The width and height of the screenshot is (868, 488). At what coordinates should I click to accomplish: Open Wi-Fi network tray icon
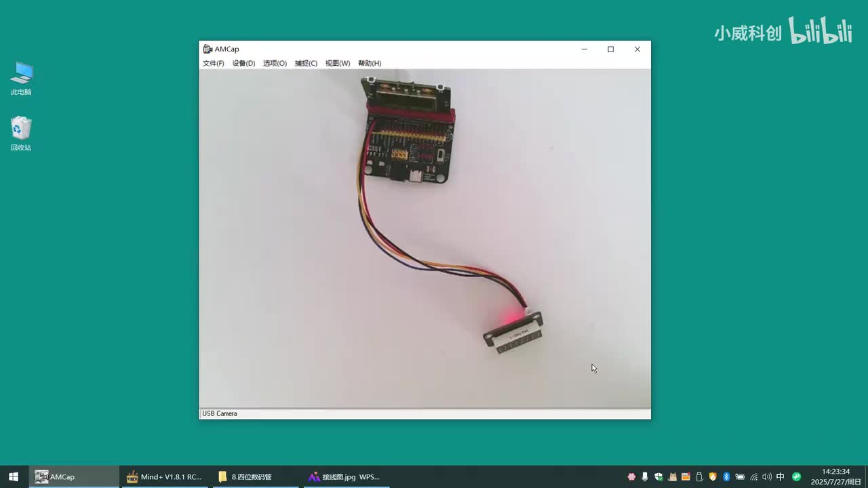[x=753, y=476]
